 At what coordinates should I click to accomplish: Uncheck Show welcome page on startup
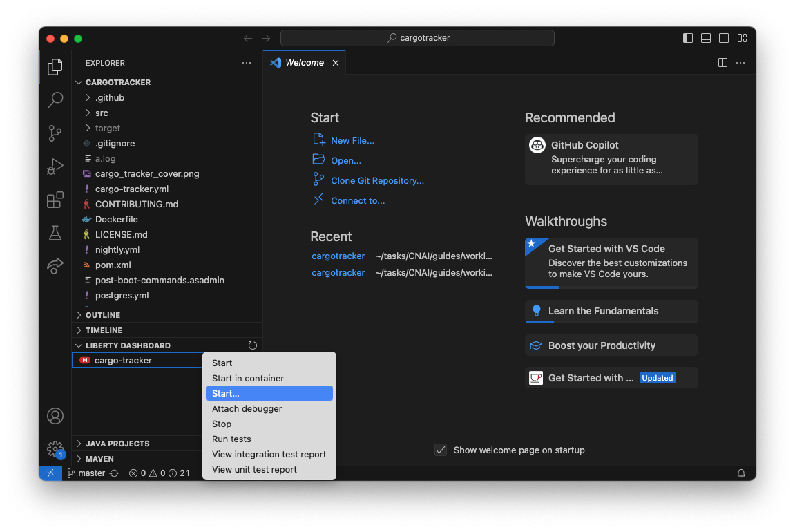point(441,450)
